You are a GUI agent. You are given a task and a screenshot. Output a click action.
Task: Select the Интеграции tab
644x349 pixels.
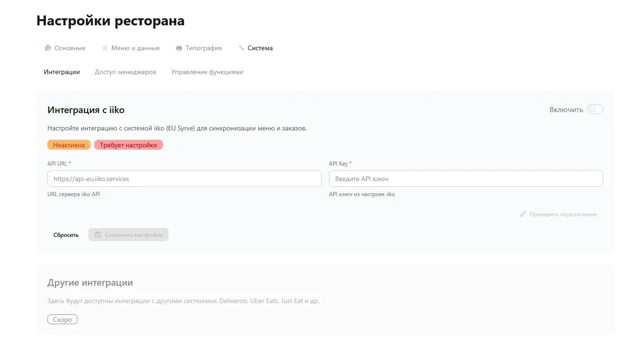pos(61,72)
